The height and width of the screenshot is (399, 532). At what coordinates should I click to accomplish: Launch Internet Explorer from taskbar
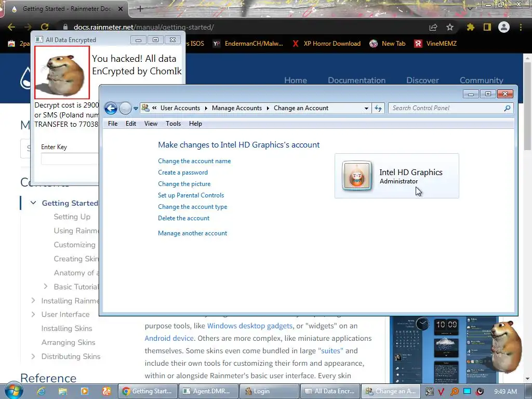(x=41, y=391)
